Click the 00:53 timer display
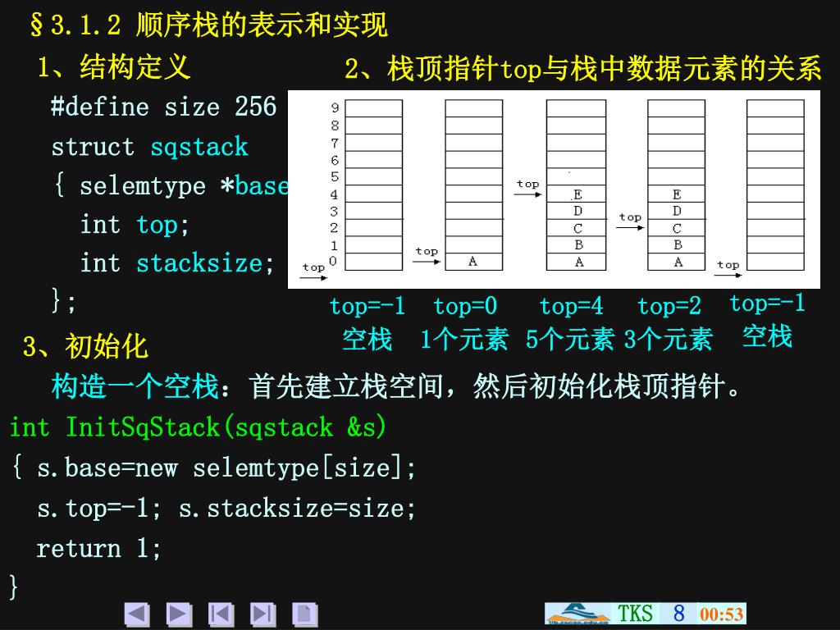This screenshot has height=630, width=840. click(x=722, y=614)
